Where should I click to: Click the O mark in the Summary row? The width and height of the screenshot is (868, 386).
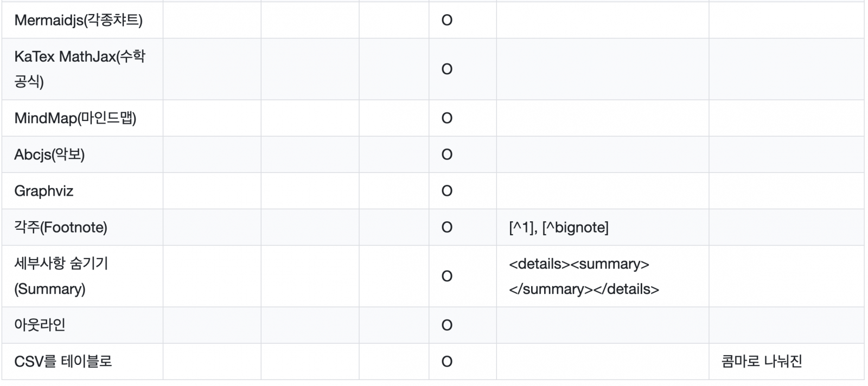pos(447,276)
